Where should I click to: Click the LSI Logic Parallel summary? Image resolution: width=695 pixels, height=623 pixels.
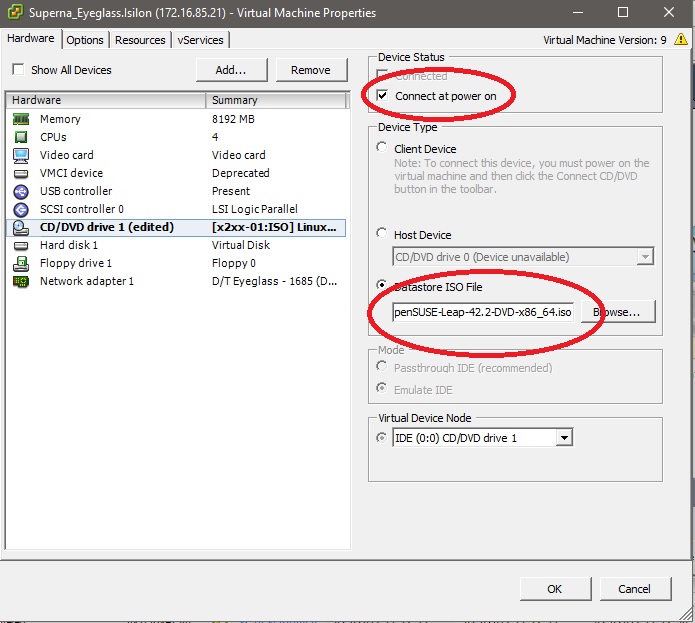point(255,209)
